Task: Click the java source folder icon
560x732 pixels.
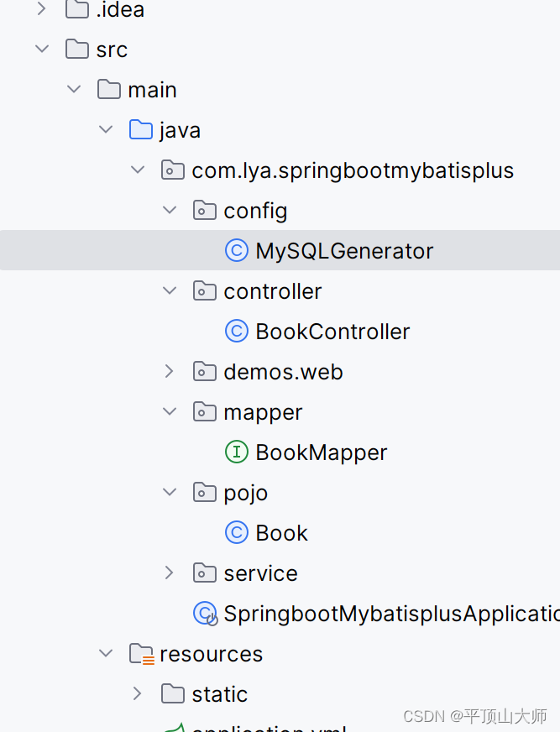Action: (x=141, y=130)
